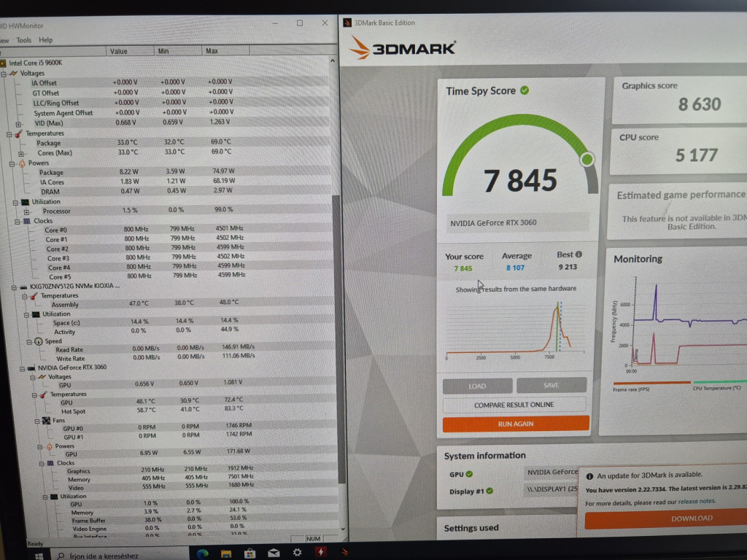Collapse the NVIDIA GeForce RTX 3060 node
747x560 pixels.
tap(22, 368)
